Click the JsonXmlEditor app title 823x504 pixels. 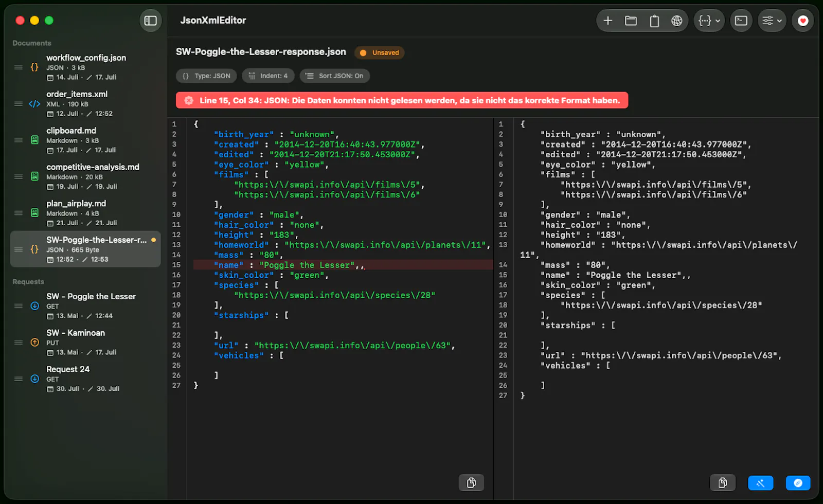coord(213,21)
